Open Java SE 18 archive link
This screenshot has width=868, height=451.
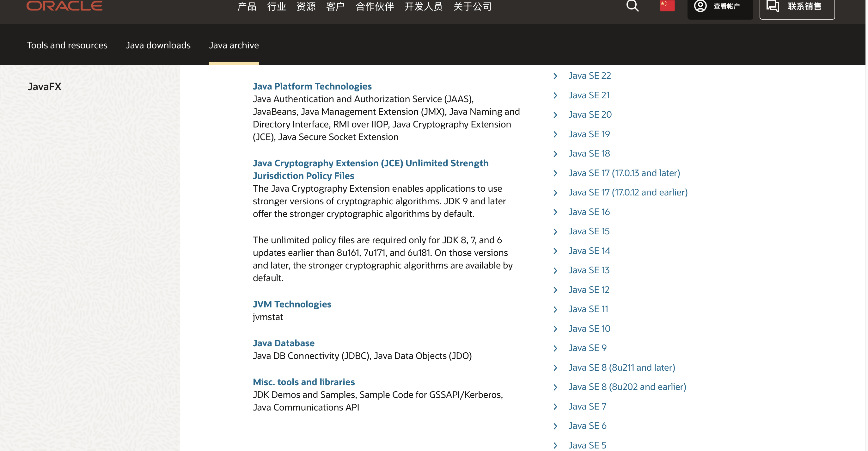589,153
